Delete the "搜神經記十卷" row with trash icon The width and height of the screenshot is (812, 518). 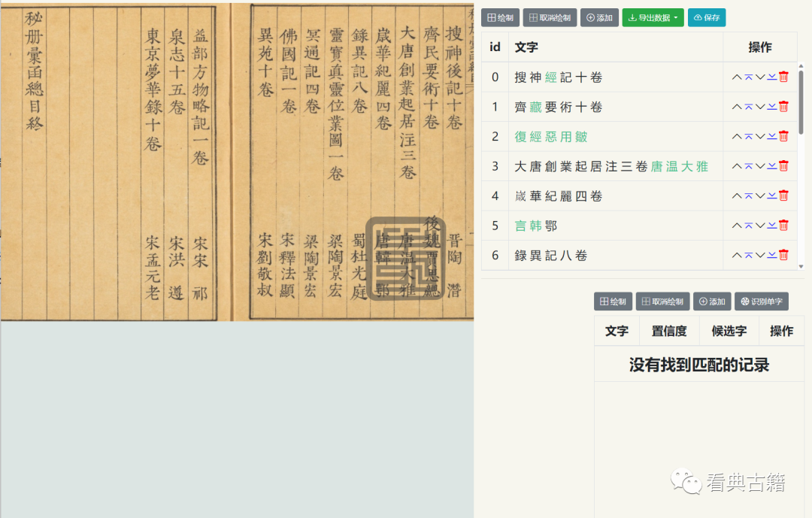coord(783,76)
